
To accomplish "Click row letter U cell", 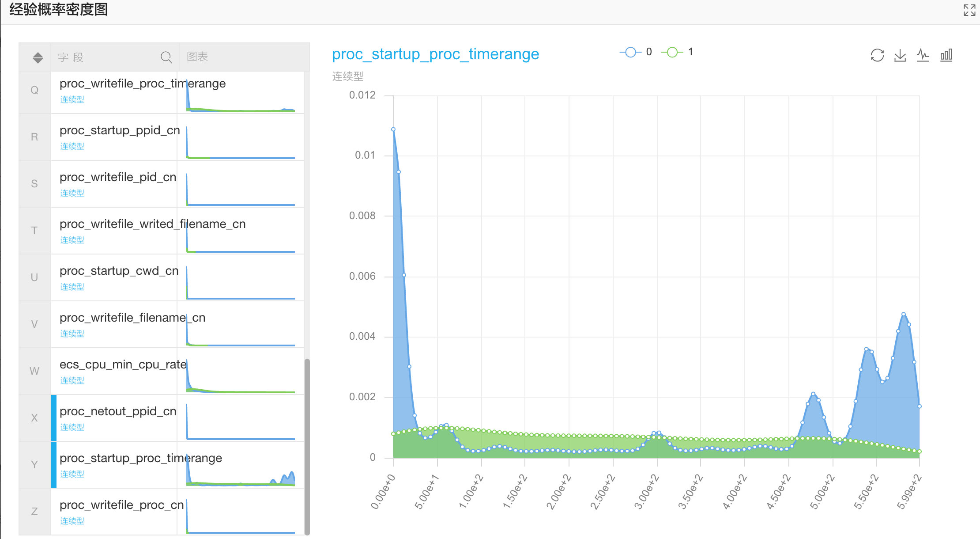I will (x=34, y=277).
